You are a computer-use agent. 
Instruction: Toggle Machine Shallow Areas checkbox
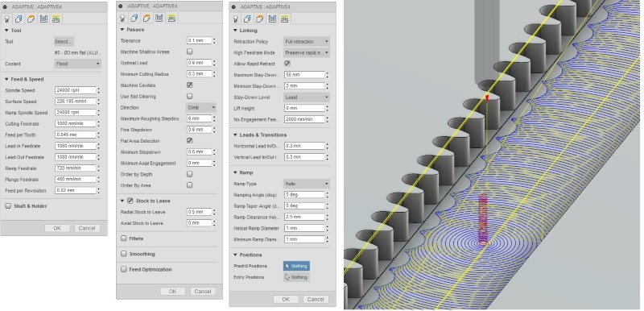(189, 52)
